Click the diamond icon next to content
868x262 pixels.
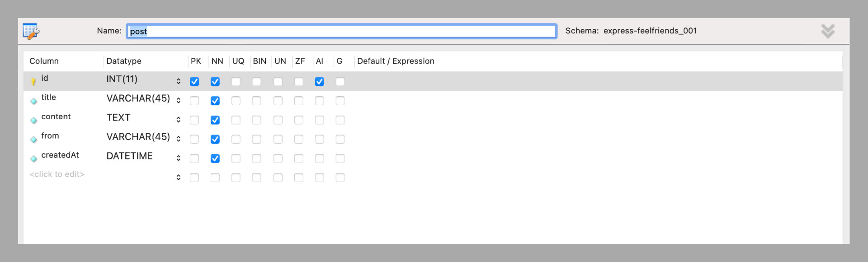click(x=33, y=120)
